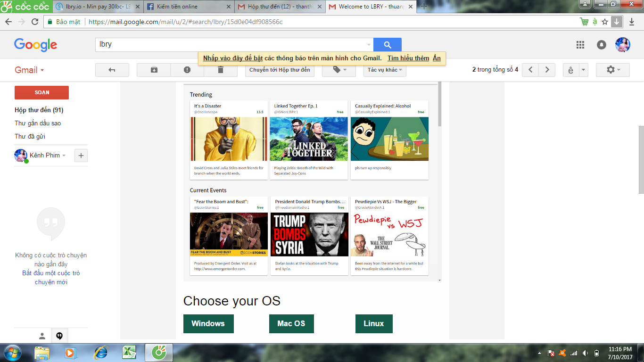Open the browser downloads arrow at far right
644x362 pixels.
[x=632, y=22]
